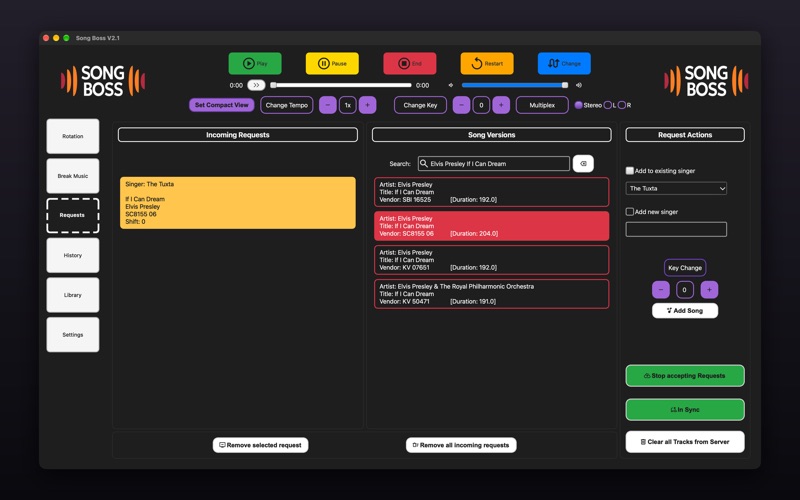Select the SC8155 06 song version
The height and width of the screenshot is (500, 800).
pos(491,226)
